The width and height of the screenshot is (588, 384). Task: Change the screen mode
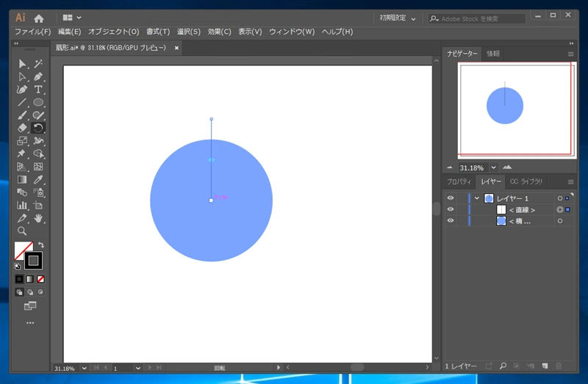(30, 306)
